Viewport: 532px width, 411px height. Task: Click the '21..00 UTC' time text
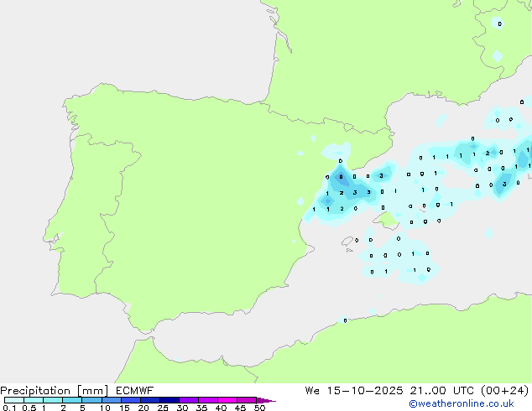pos(441,391)
